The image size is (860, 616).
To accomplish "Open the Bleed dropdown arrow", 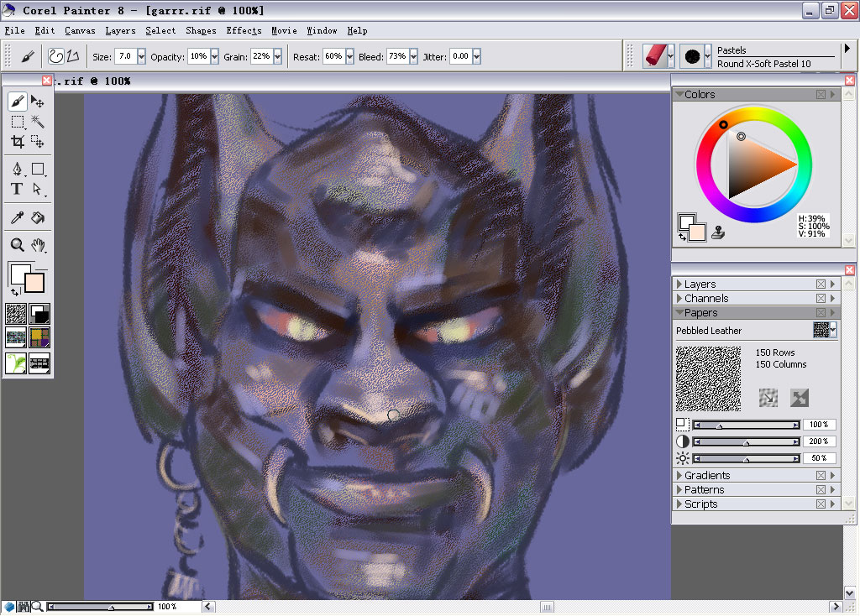I will 413,56.
